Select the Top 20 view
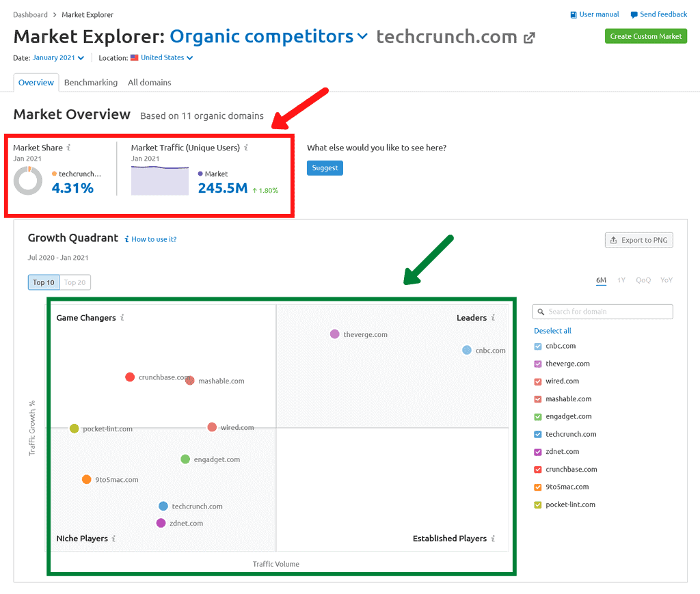This screenshot has width=700, height=594. [x=75, y=282]
